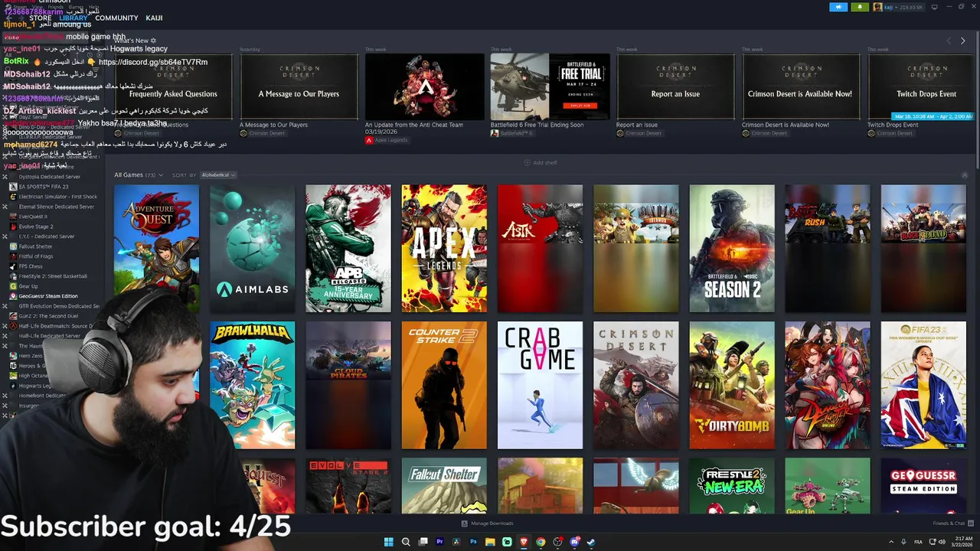Open Cloud Pirates game cover
The width and height of the screenshot is (980, 551).
(x=348, y=385)
